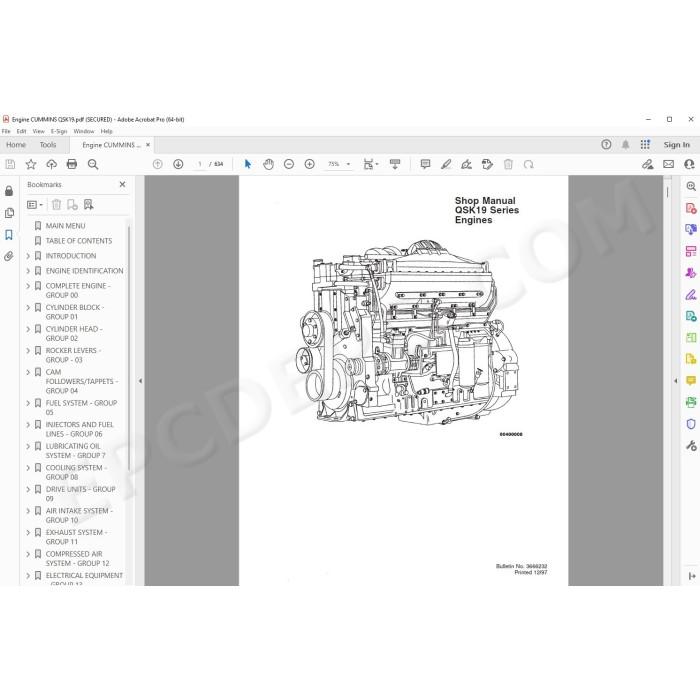
Task: Send file by email envelope icon
Action: point(668,164)
